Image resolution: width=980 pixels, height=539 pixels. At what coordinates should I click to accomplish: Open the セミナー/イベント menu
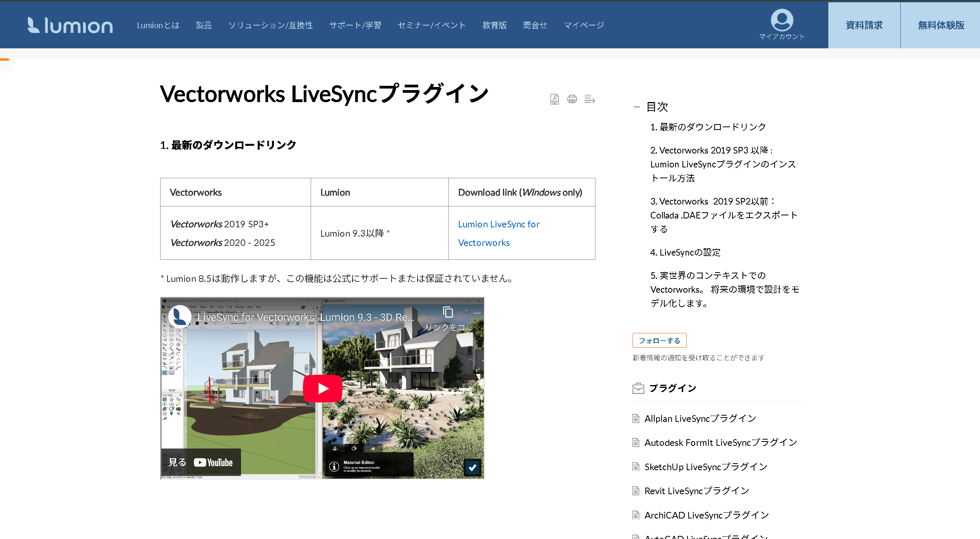tap(431, 26)
